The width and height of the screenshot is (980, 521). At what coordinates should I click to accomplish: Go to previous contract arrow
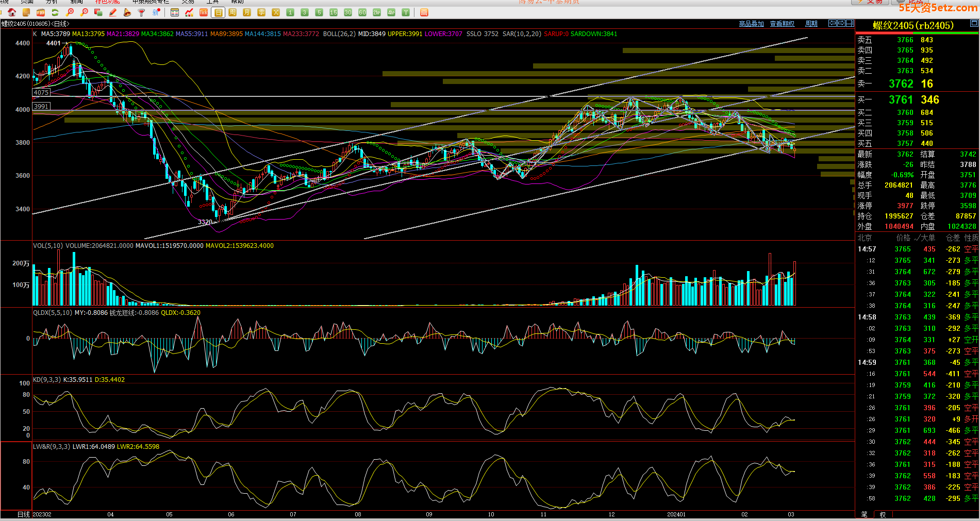point(833,23)
